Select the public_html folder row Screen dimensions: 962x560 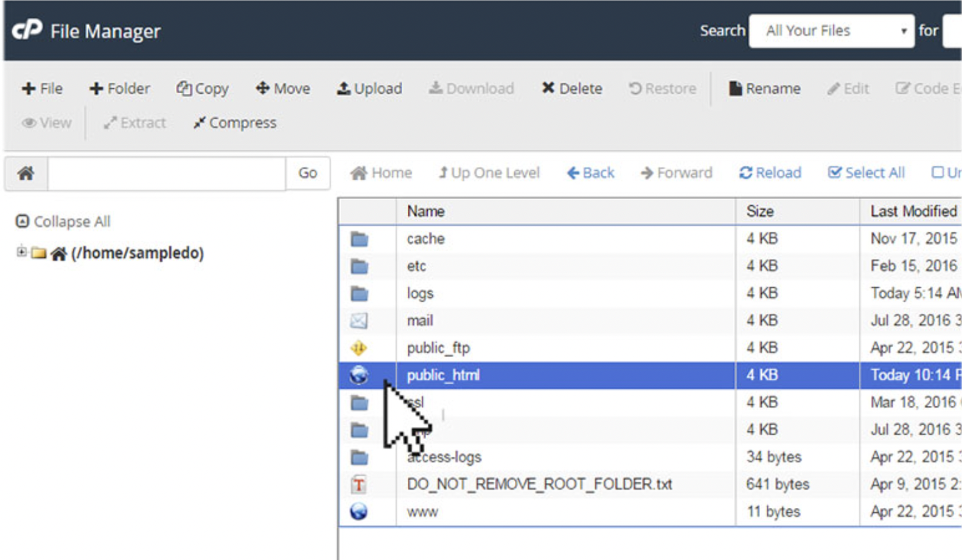pyautogui.click(x=443, y=376)
